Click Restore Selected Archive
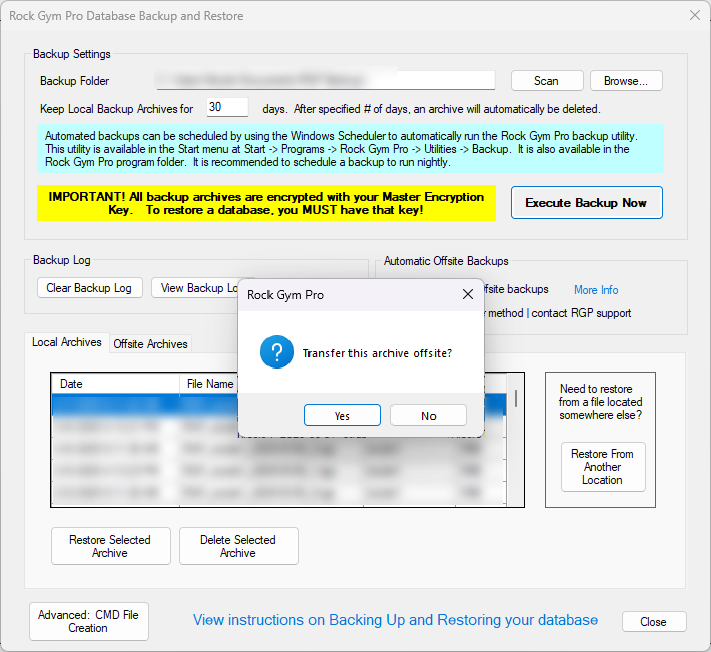This screenshot has width=711, height=652. [x=111, y=546]
